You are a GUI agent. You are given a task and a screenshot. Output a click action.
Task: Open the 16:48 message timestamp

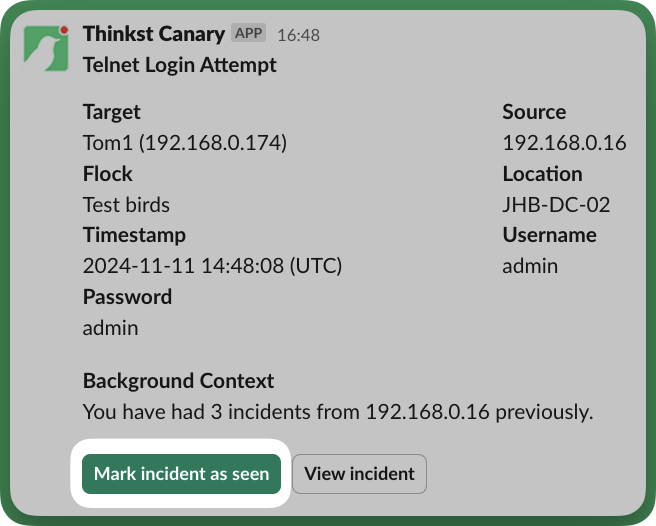tap(298, 35)
